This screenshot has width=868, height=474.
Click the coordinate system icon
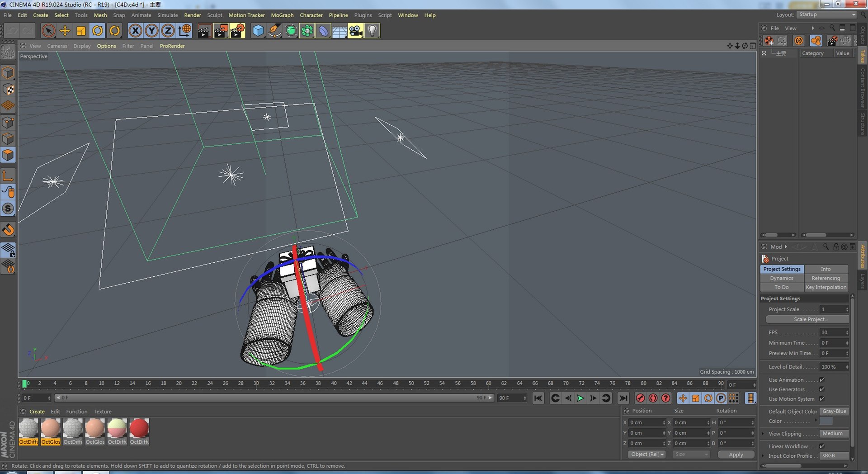[x=184, y=31]
